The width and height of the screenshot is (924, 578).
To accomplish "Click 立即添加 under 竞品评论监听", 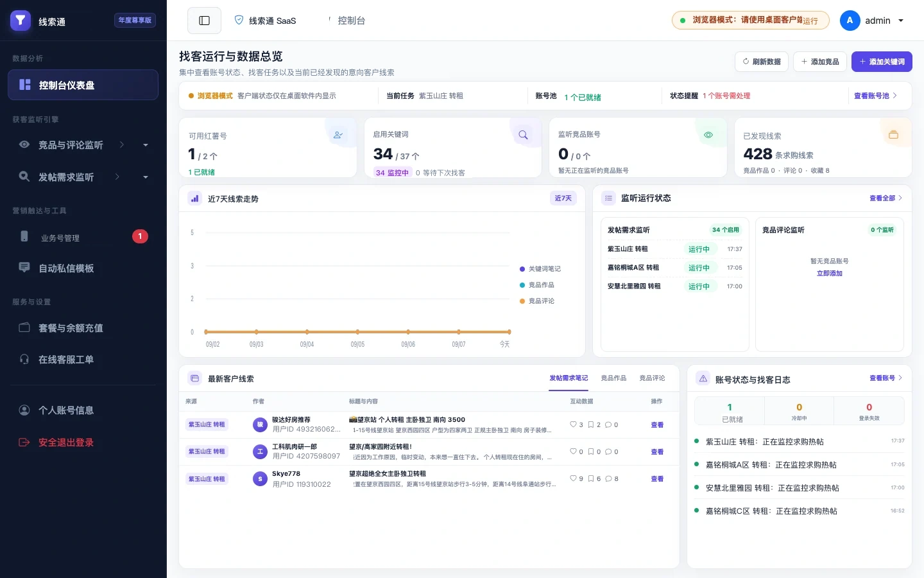I will [830, 274].
